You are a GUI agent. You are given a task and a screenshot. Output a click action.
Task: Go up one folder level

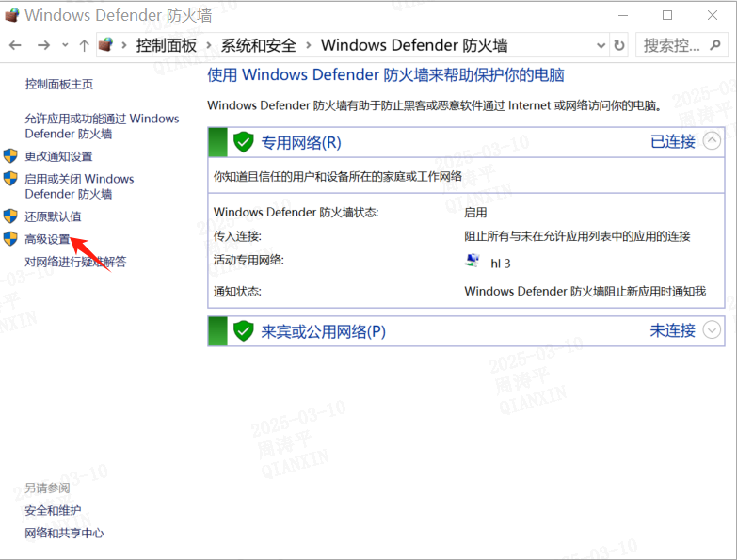pos(84,45)
